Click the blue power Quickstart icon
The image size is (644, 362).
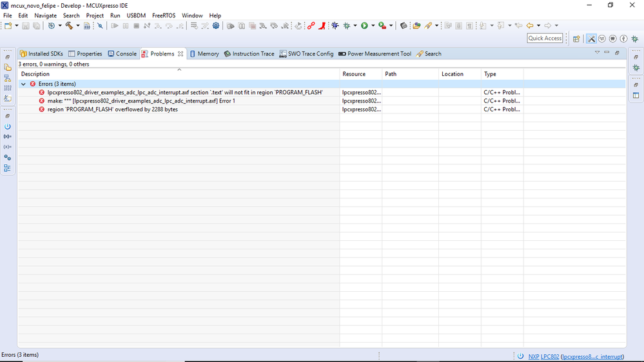7,126
